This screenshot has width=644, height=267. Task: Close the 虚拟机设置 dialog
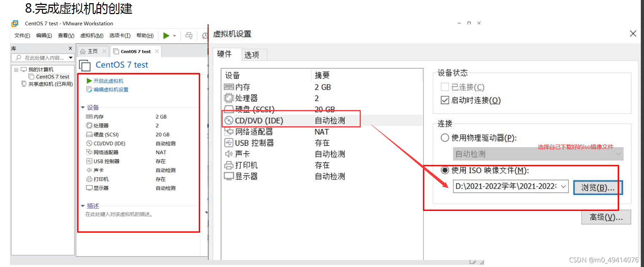633,34
